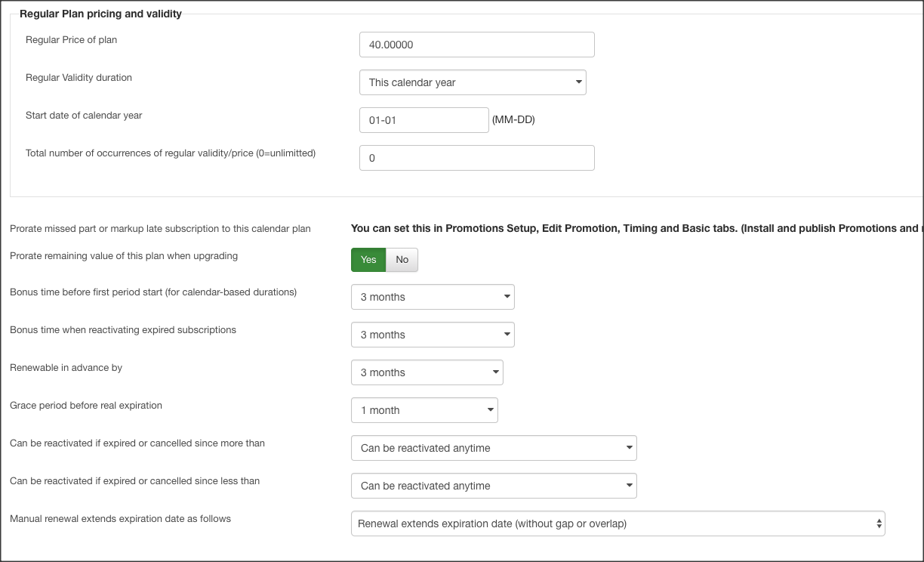Screen dimensions: 924x562
Task: Edit Start date of calendar year field
Action: (x=424, y=120)
